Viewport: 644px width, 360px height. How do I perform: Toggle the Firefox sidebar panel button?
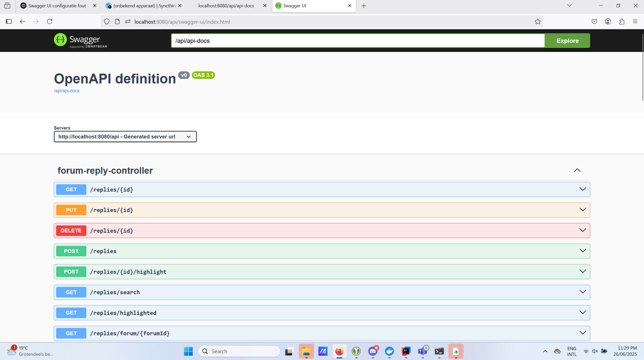coord(9,21)
